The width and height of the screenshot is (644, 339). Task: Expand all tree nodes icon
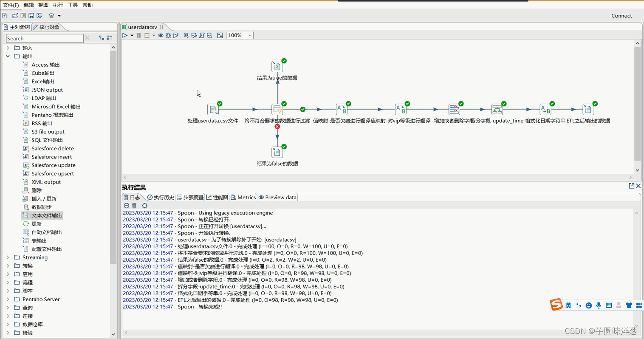coord(102,38)
